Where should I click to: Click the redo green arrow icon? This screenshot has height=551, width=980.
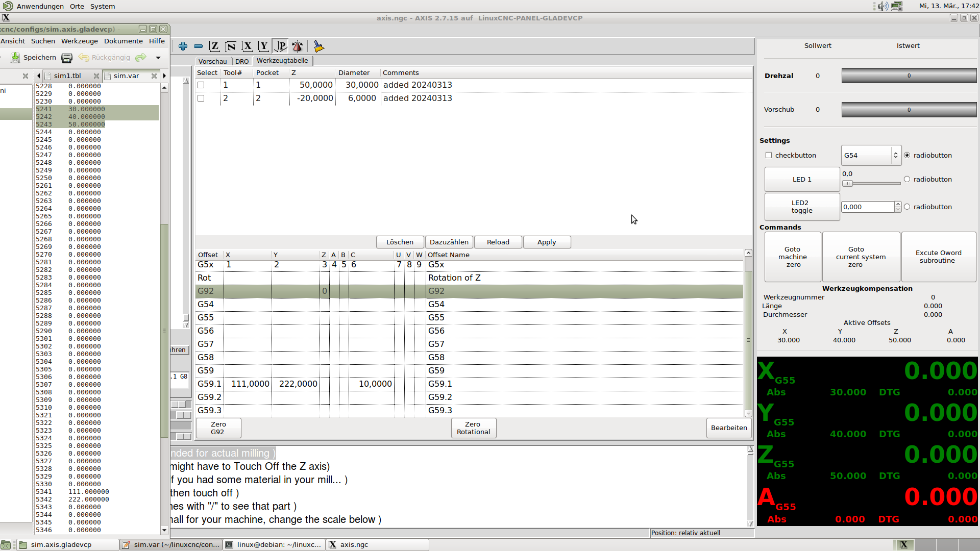(x=141, y=57)
